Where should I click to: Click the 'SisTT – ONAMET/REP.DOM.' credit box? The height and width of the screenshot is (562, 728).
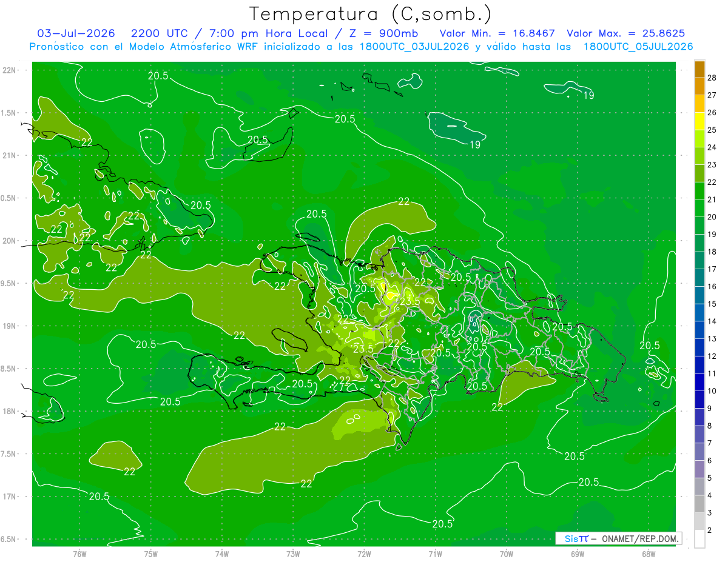click(618, 538)
